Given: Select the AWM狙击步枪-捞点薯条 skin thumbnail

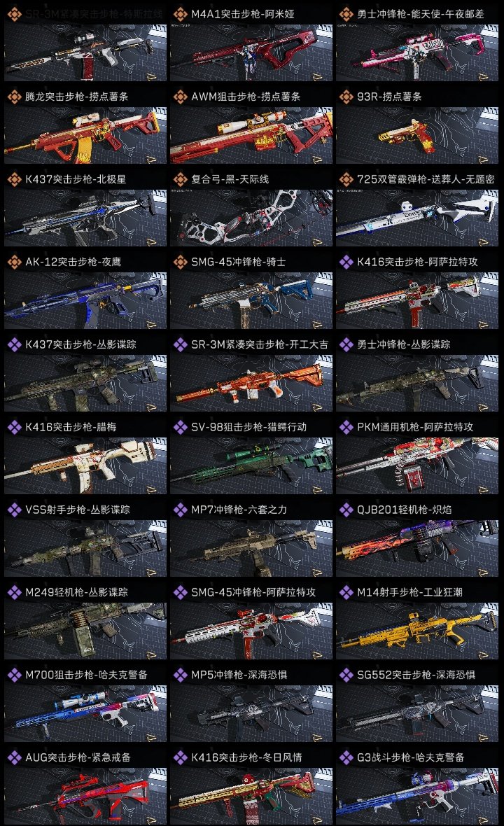Looking at the screenshot, I should pyautogui.click(x=251, y=135).
